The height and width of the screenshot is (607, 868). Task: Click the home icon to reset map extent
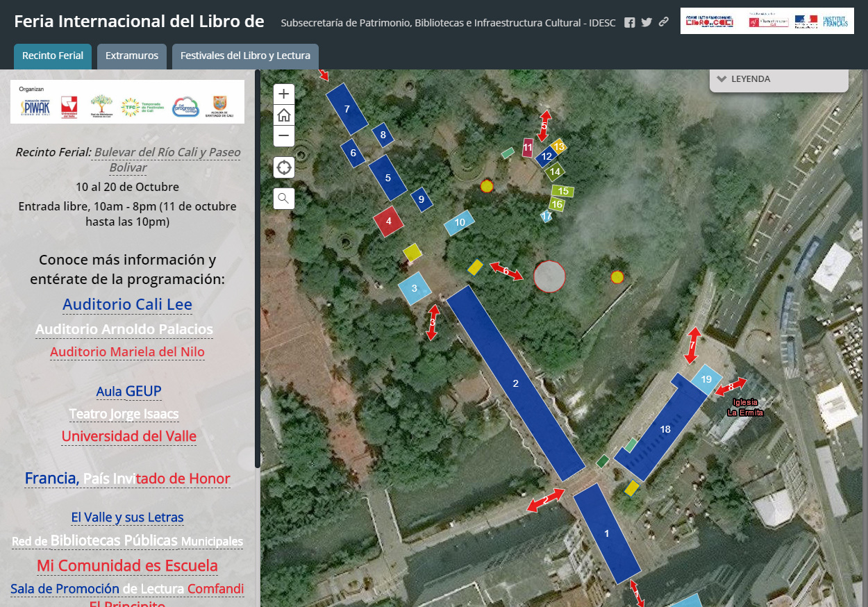click(x=283, y=115)
